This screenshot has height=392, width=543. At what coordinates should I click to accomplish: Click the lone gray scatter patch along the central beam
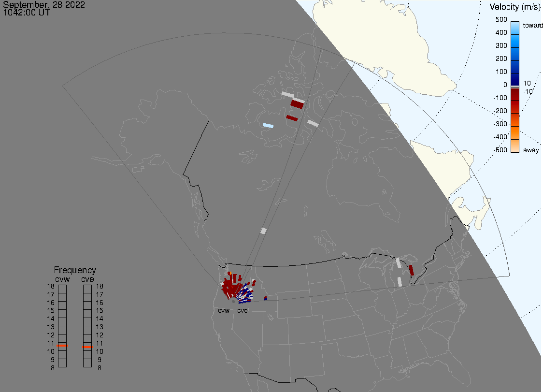pos(264,231)
